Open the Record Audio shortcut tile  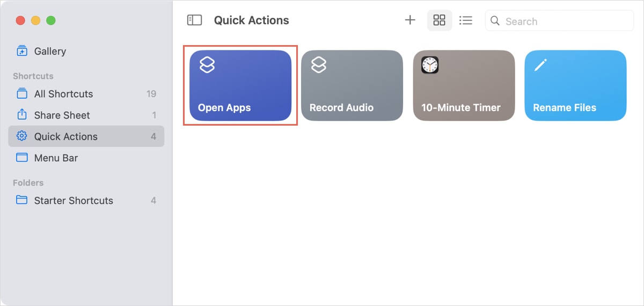[352, 85]
